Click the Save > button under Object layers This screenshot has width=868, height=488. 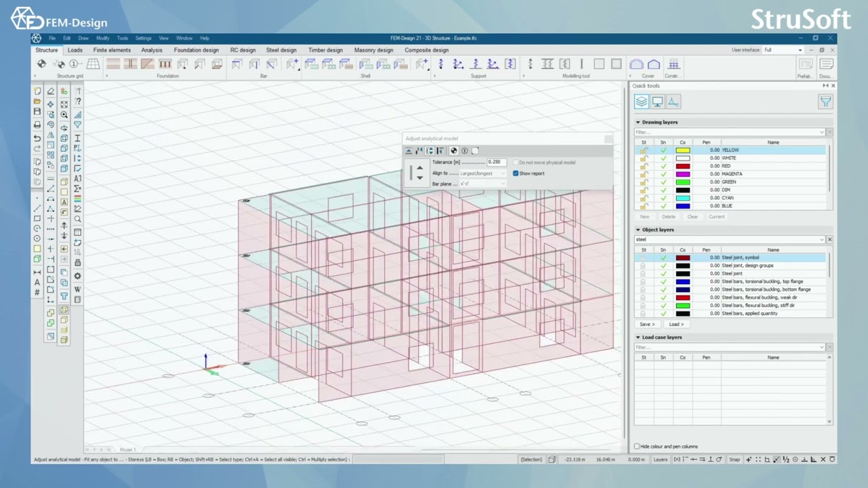click(x=647, y=324)
